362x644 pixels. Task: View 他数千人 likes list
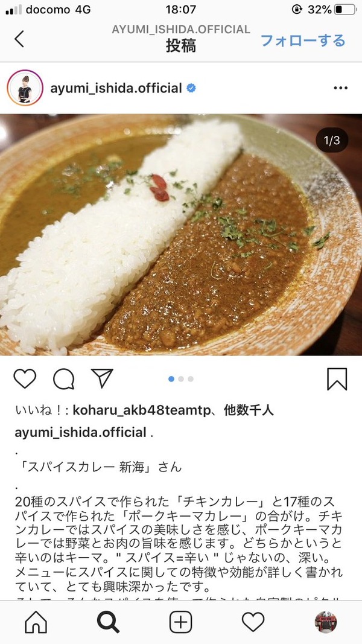tap(249, 410)
